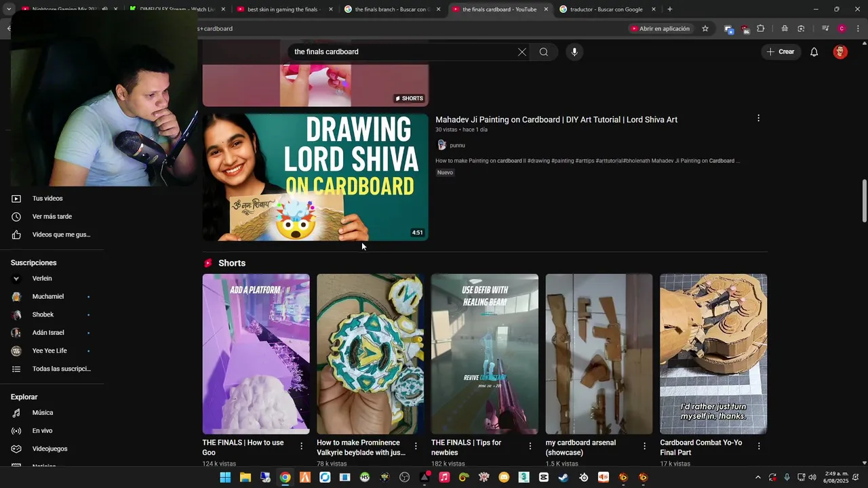The width and height of the screenshot is (868, 488).
Task: Open Add a Platform short thumbnail
Action: [256, 354]
